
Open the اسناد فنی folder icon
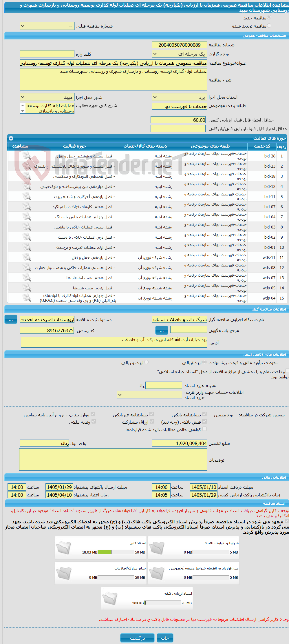(x=63, y=548)
